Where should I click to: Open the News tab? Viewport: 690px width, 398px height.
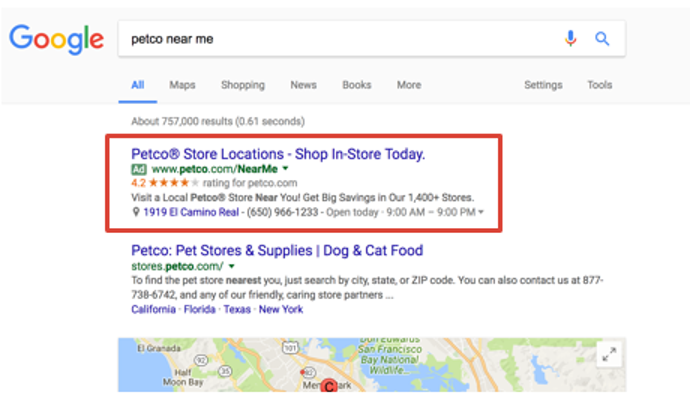(x=303, y=85)
